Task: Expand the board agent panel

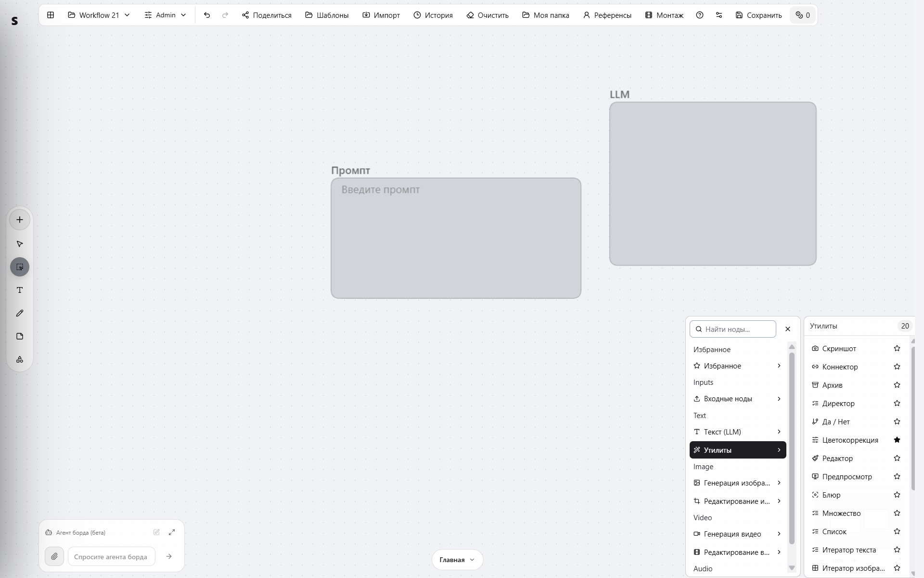Action: 172,532
